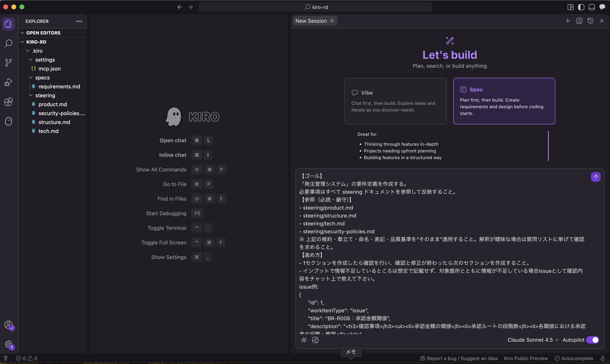This screenshot has width=610, height=364.
Task: Start a new chat session with plus icon
Action: 568,21
